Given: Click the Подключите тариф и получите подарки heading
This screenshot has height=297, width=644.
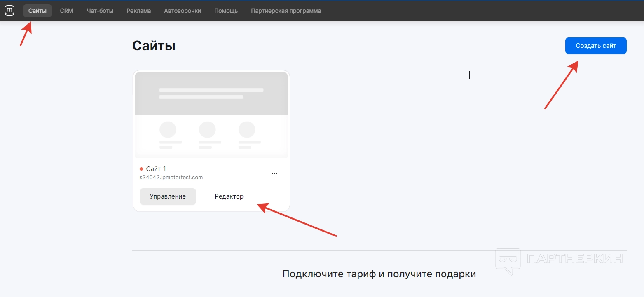Looking at the screenshot, I should coord(379,274).
